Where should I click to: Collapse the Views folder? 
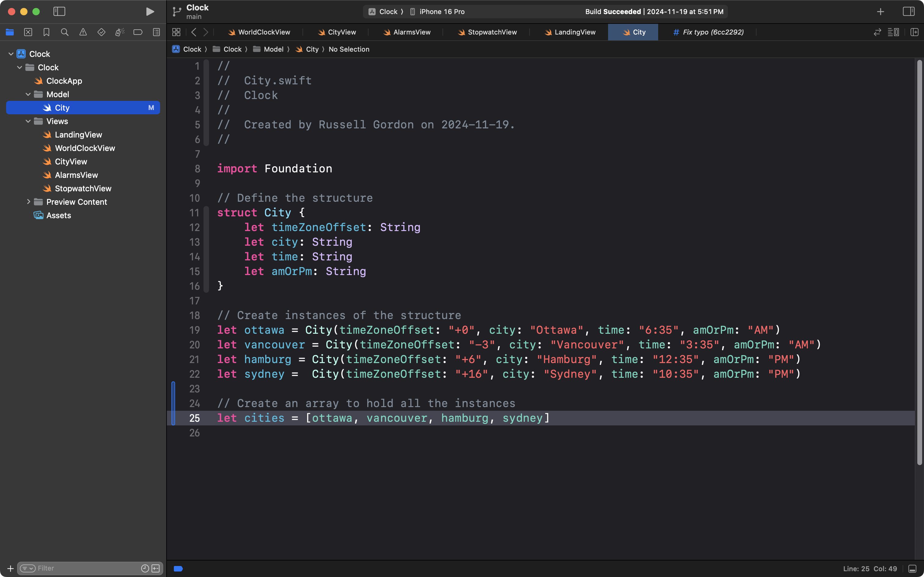(x=28, y=121)
